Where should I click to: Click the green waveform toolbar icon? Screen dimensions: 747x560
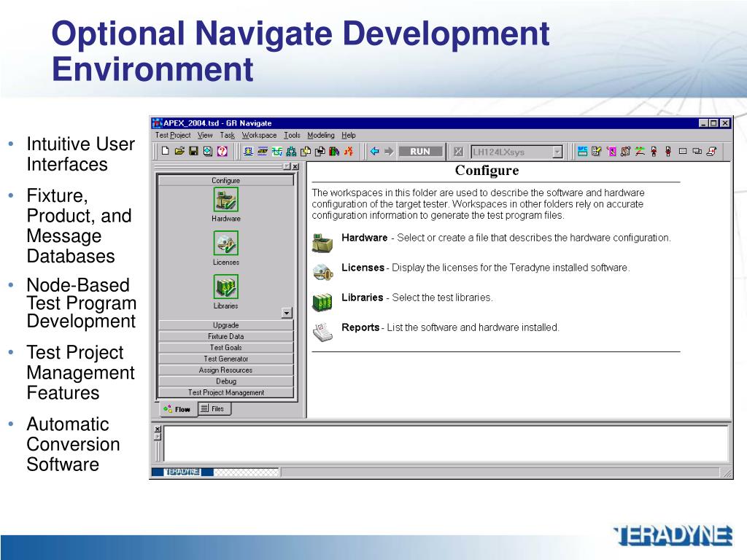coord(276,152)
